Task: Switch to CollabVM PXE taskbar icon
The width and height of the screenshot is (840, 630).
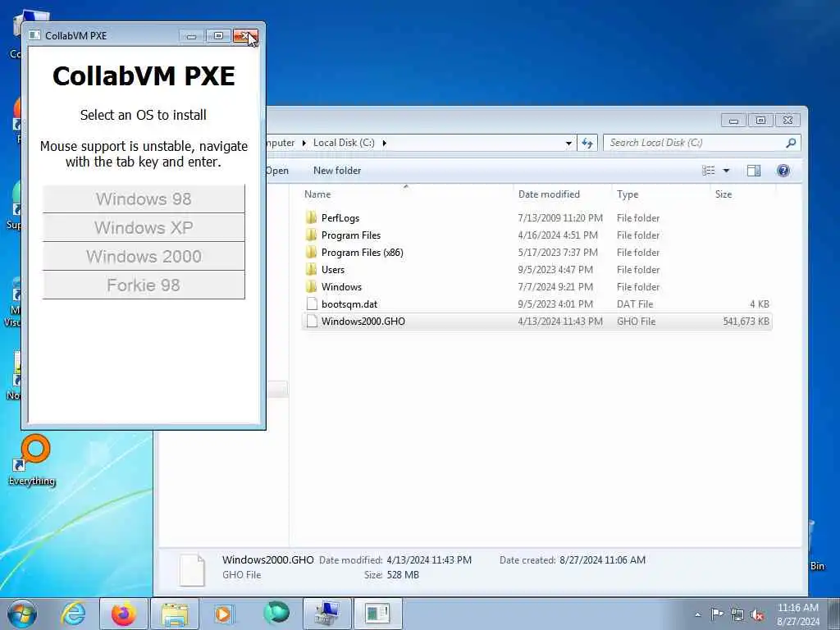Action: pyautogui.click(x=377, y=614)
